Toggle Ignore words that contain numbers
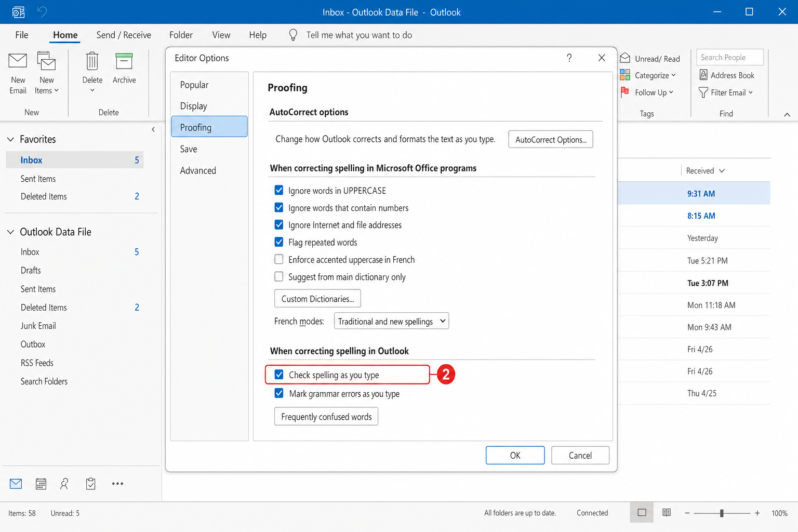This screenshot has width=798, height=532. pos(279,207)
